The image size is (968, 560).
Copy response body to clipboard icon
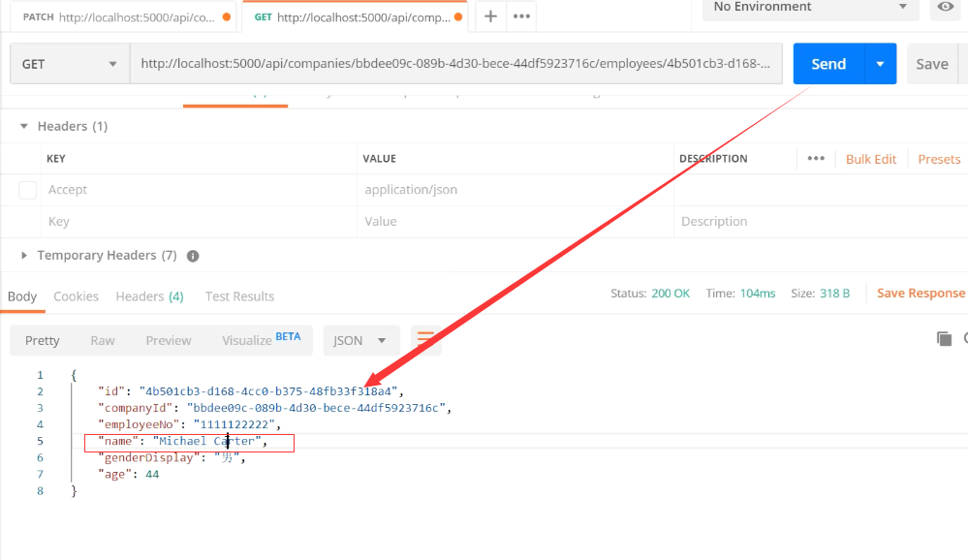(944, 338)
